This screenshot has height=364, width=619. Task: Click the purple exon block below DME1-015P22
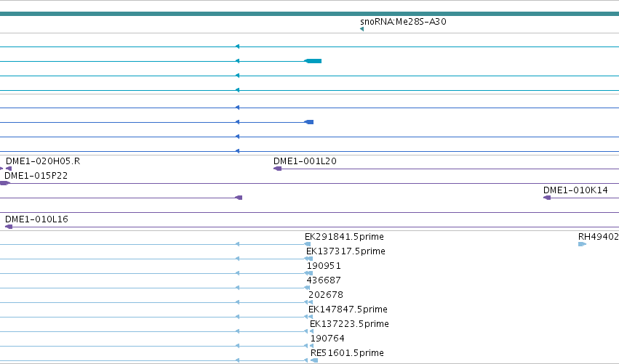239,198
